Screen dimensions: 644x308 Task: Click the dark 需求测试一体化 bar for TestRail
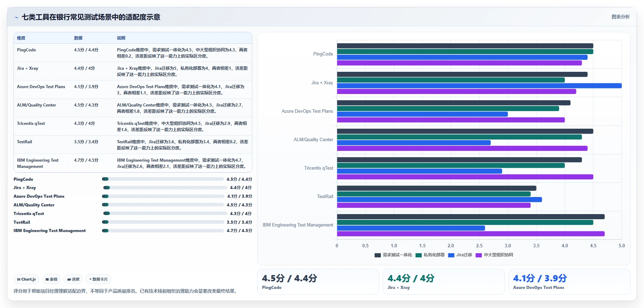436,188
